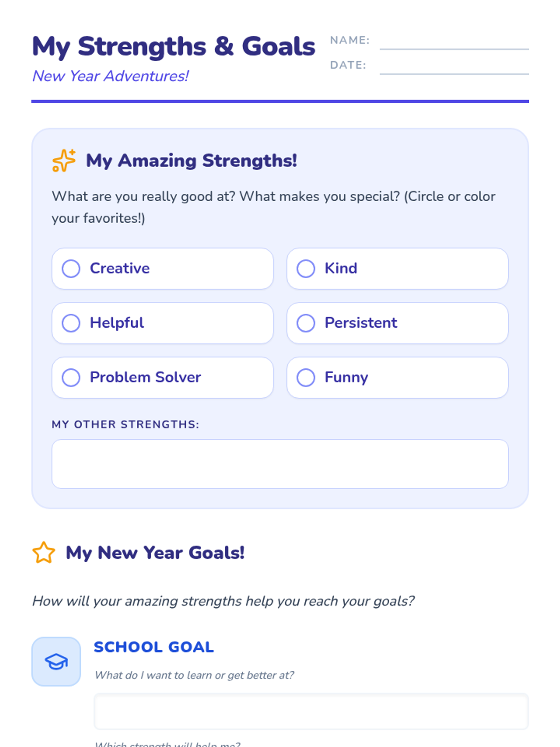Click the My New Year Goals heading

pos(155,553)
